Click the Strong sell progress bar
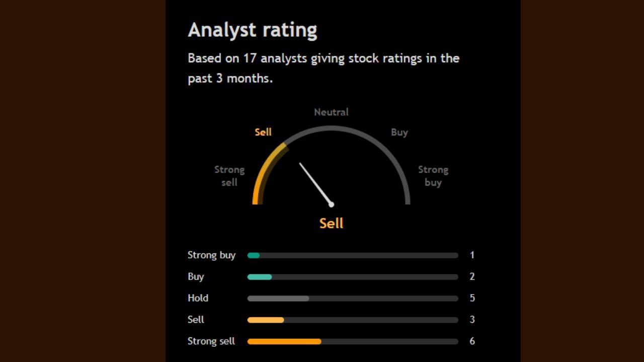The image size is (644, 362). click(x=353, y=342)
